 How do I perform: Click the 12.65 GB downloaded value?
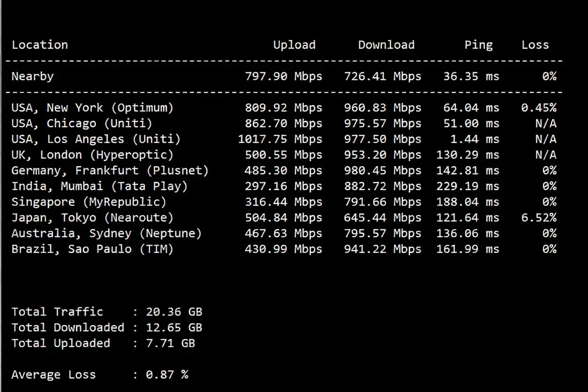coord(174,327)
